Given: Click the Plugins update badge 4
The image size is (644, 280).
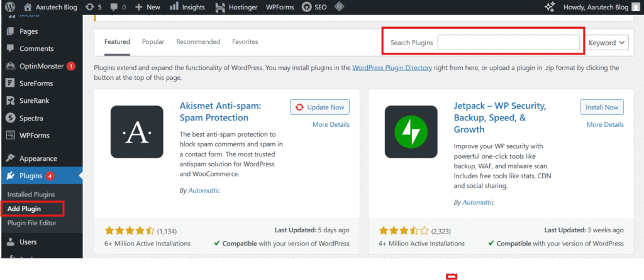Looking at the screenshot, I should click(50, 176).
